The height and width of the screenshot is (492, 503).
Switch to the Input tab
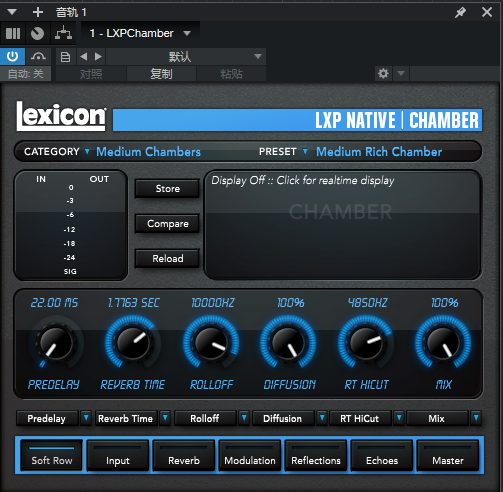click(117, 455)
